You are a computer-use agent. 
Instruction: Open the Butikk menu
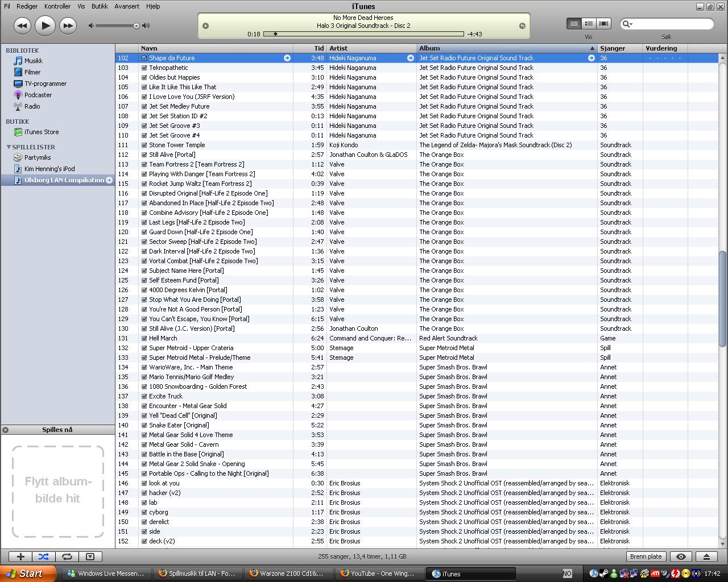[100, 6]
